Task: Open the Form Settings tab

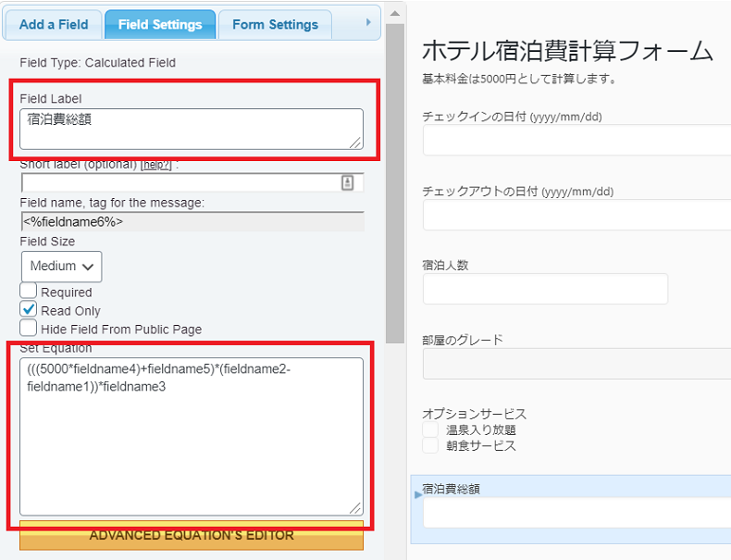Action: (x=275, y=25)
